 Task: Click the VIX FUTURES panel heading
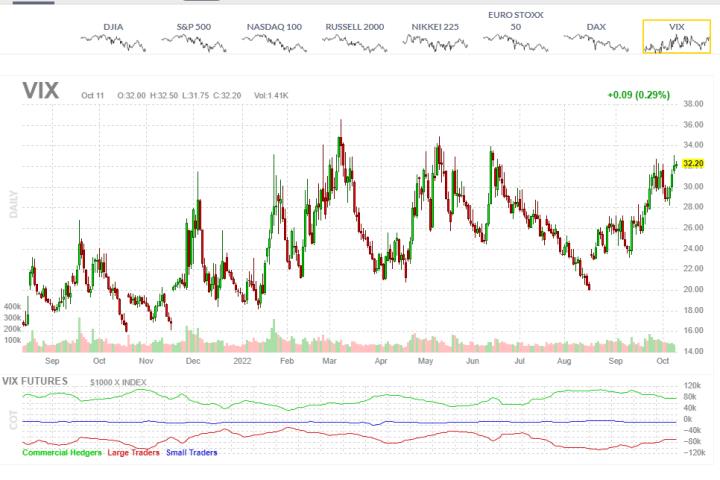point(35,381)
